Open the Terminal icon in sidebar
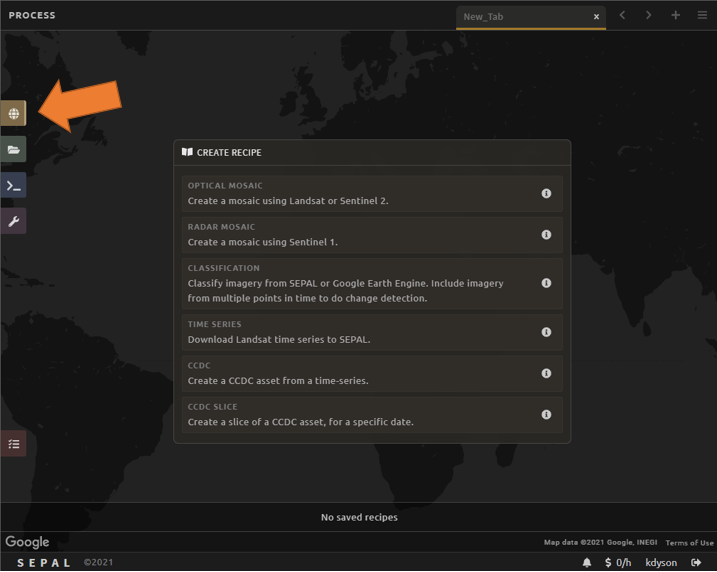The image size is (717, 572). click(14, 186)
